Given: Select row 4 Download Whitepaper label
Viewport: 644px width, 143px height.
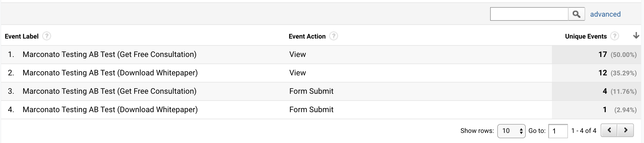Looking at the screenshot, I should click(x=110, y=110).
